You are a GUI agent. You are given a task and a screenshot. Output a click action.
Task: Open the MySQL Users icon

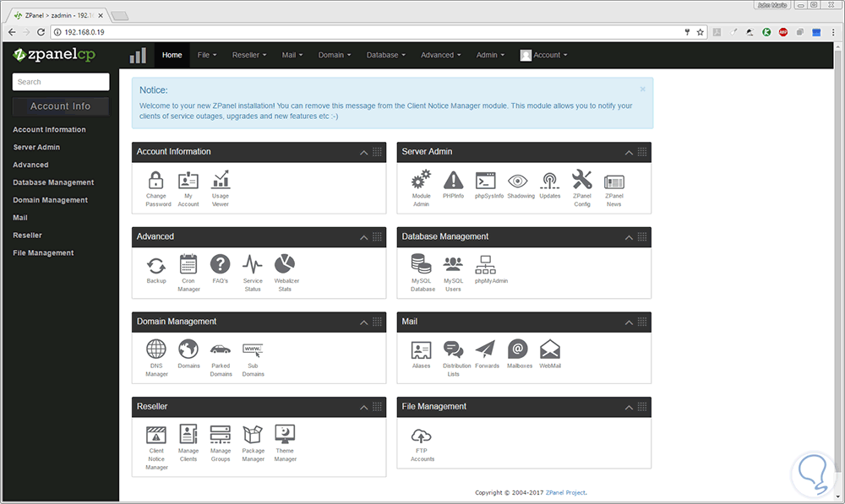point(453,264)
